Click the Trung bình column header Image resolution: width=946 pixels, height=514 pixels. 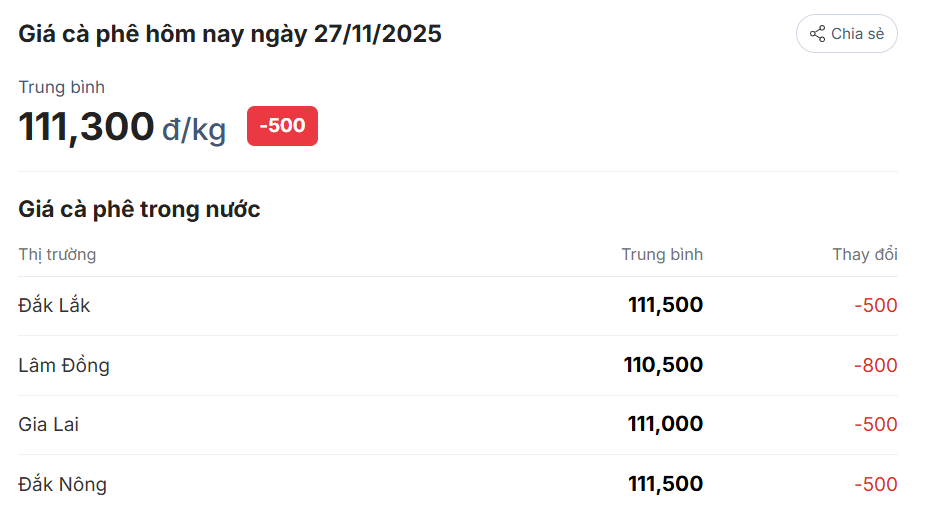pyautogui.click(x=661, y=255)
